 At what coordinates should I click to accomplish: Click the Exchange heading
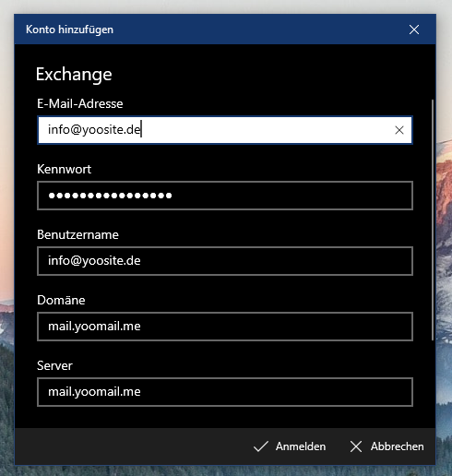(x=74, y=75)
